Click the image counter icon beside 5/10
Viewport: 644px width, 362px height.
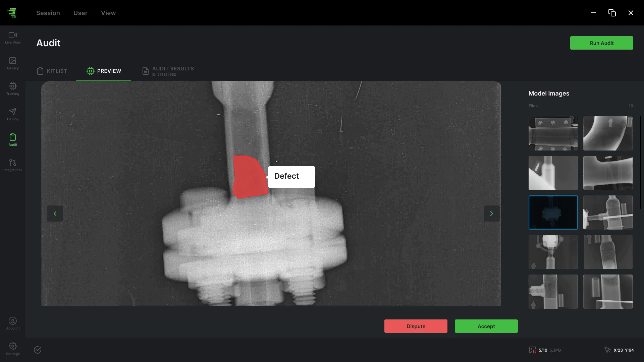533,350
